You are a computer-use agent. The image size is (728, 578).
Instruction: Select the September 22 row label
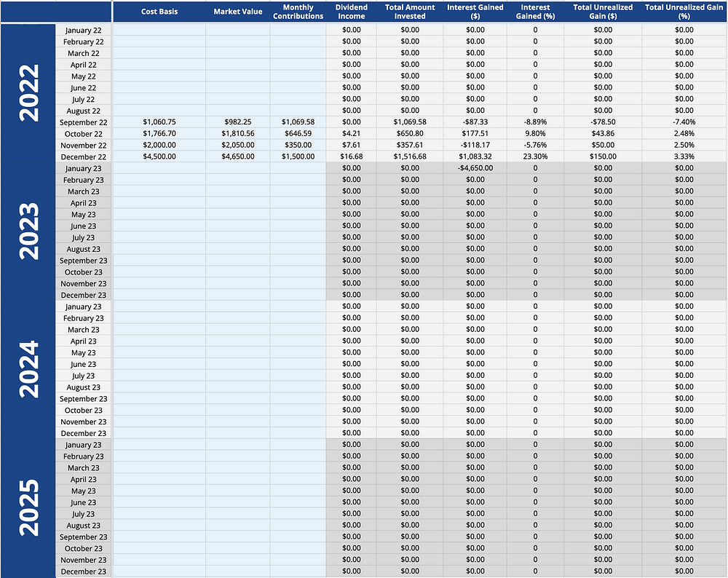(x=84, y=122)
